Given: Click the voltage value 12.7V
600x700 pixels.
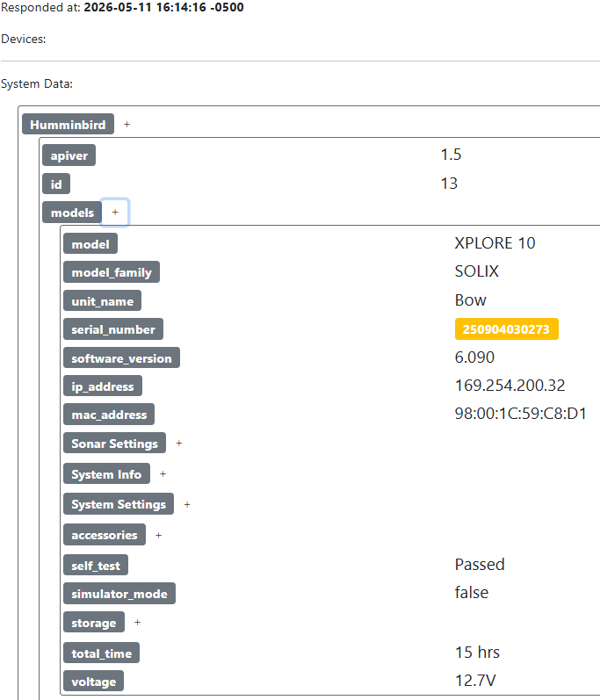Looking at the screenshot, I should click(475, 681).
